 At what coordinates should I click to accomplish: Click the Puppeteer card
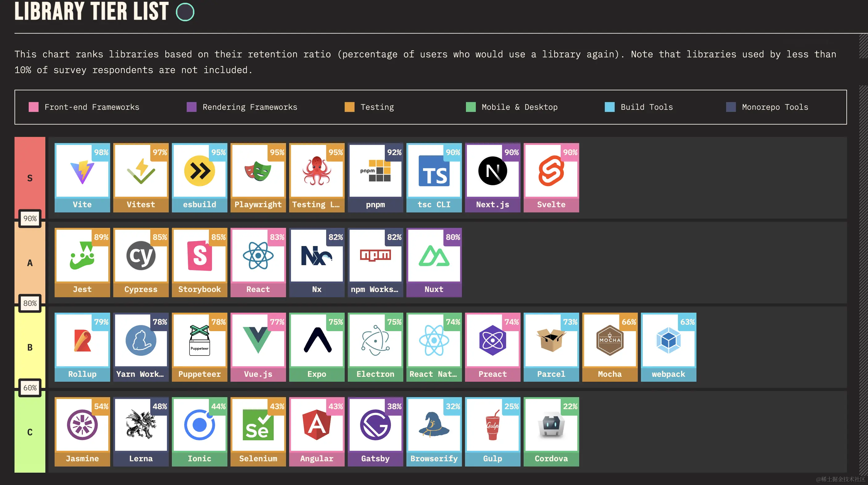[x=199, y=347]
